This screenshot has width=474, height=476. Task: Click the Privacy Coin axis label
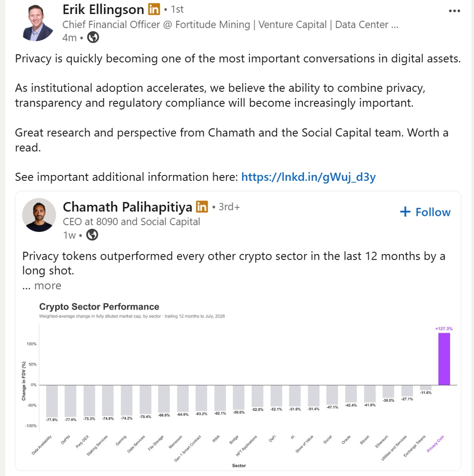pyautogui.click(x=435, y=444)
